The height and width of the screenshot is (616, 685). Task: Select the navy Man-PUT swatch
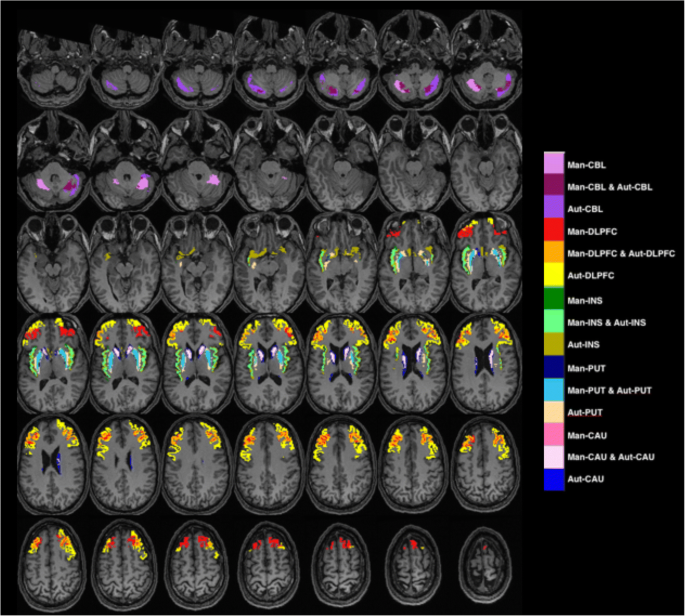(x=554, y=367)
